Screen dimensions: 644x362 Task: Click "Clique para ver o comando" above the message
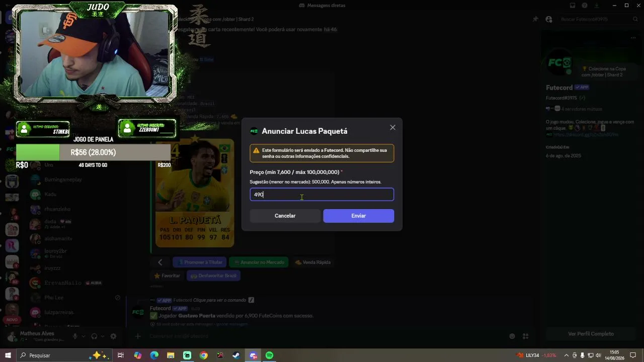219,300
